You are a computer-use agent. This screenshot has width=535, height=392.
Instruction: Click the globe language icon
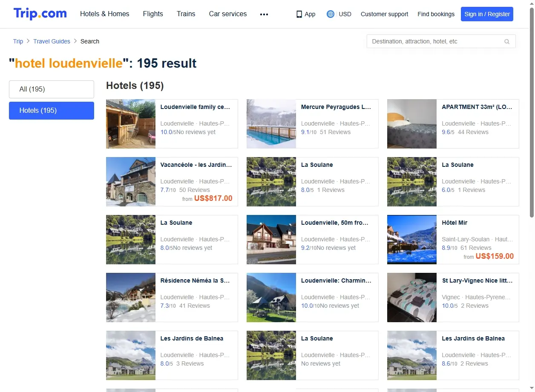330,14
